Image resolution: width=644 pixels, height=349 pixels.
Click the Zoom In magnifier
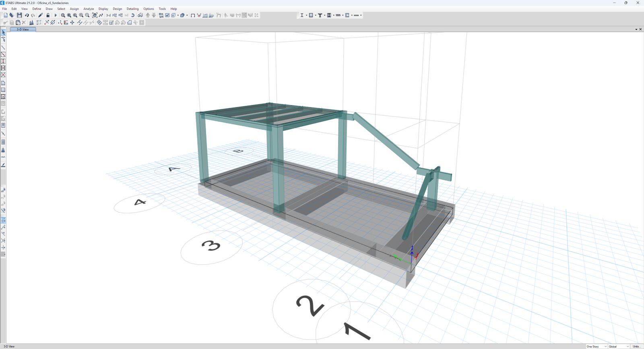(81, 15)
